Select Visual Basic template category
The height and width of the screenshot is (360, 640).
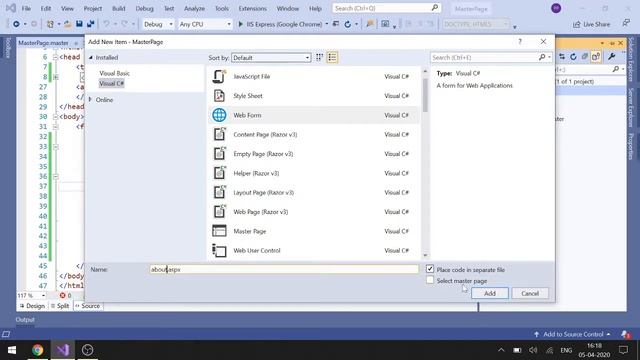(114, 73)
